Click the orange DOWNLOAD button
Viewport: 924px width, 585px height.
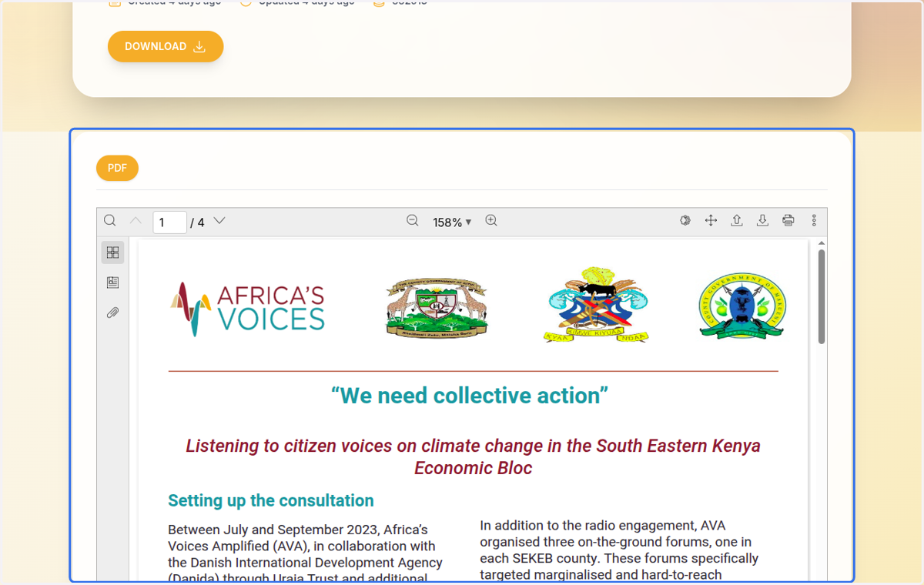[166, 46]
